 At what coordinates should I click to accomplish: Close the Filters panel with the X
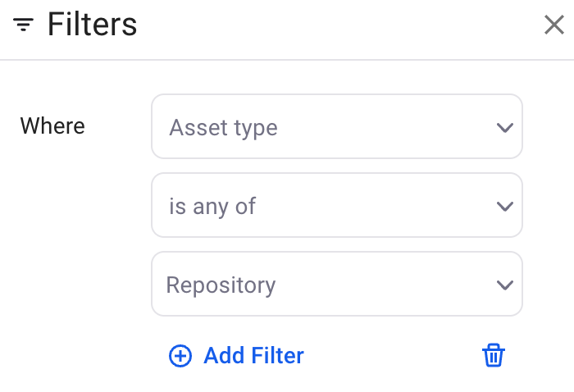coord(554,25)
